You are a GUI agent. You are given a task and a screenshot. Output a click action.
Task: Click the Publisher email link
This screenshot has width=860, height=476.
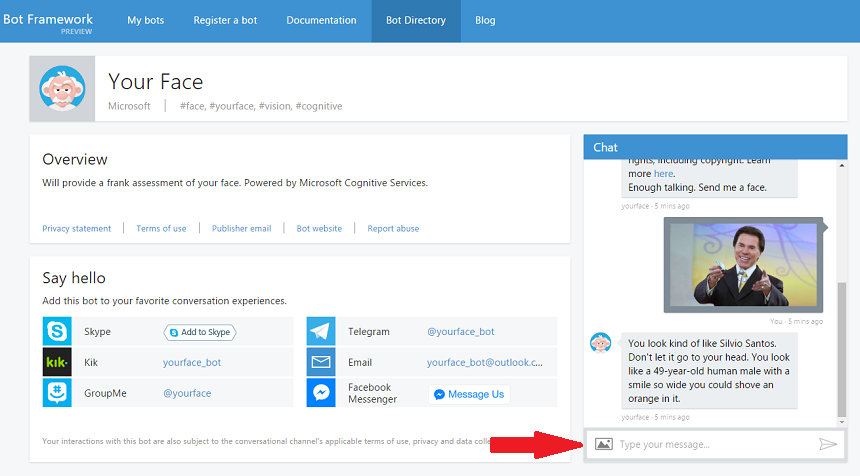click(241, 229)
